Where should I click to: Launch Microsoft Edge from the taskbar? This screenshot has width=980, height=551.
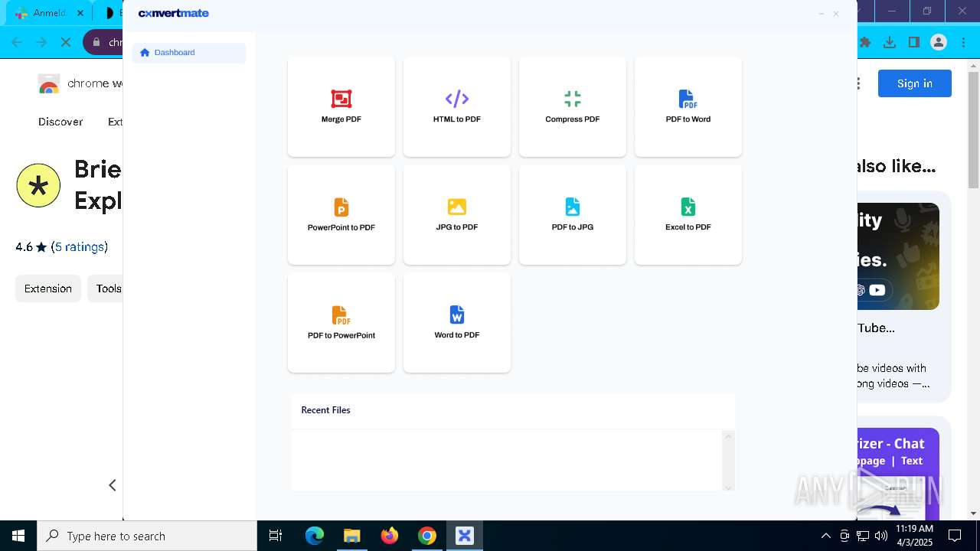pos(315,536)
